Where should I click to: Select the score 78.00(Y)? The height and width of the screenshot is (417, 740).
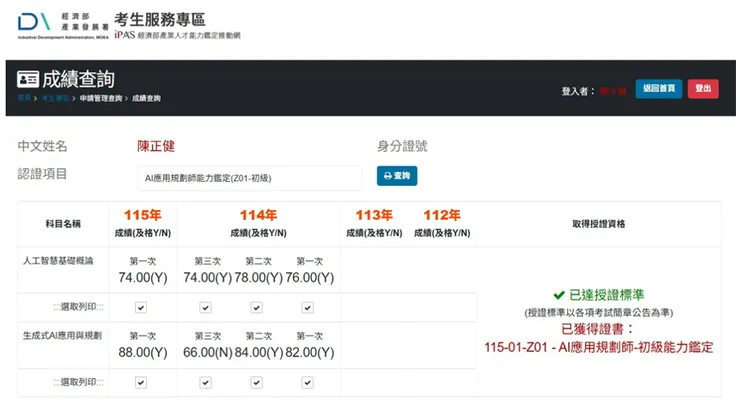(259, 277)
